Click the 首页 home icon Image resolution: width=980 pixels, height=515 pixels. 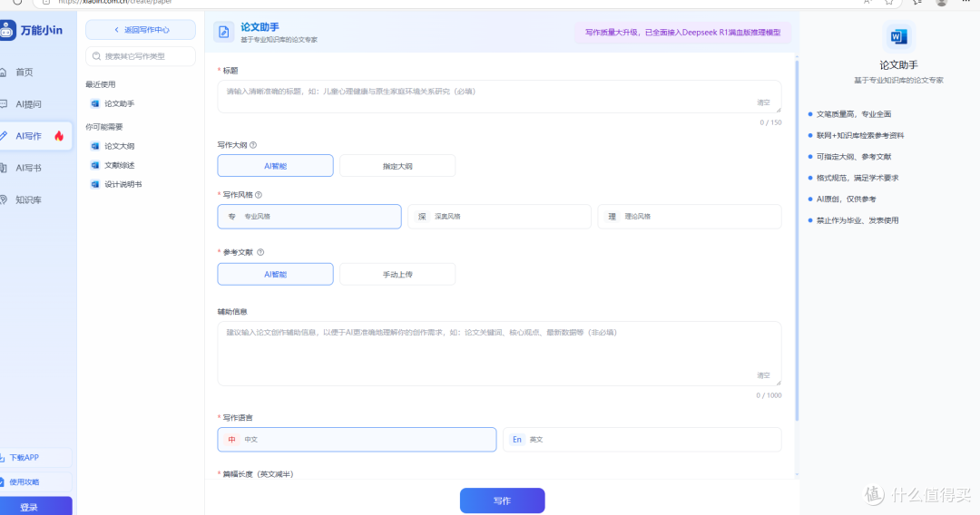(3, 73)
